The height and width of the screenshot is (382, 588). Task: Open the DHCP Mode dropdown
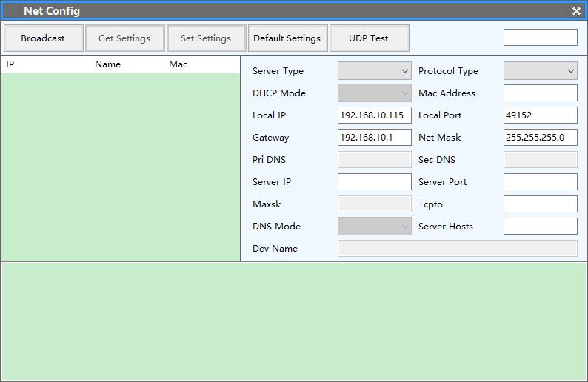click(x=374, y=93)
